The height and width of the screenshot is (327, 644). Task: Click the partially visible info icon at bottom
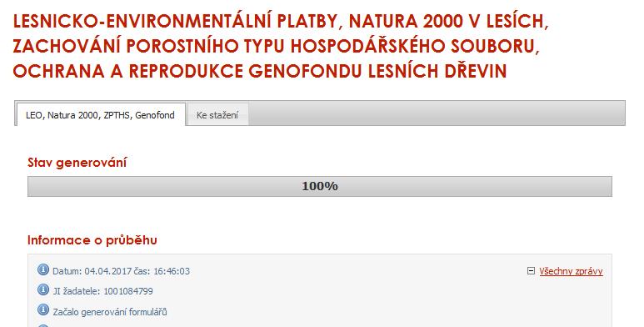(x=43, y=326)
